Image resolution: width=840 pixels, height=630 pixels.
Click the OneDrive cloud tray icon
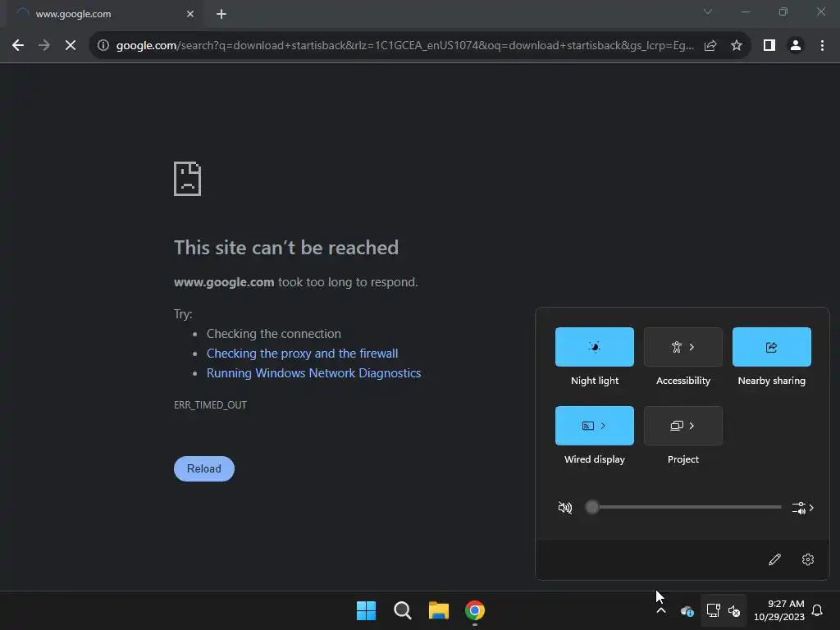[687, 610]
